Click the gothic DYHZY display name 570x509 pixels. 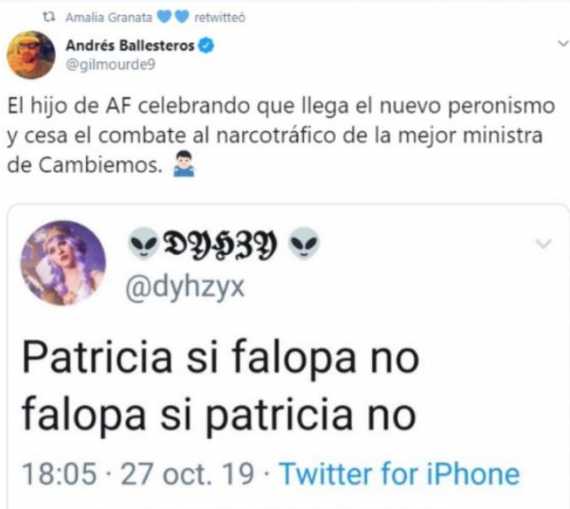point(220,244)
